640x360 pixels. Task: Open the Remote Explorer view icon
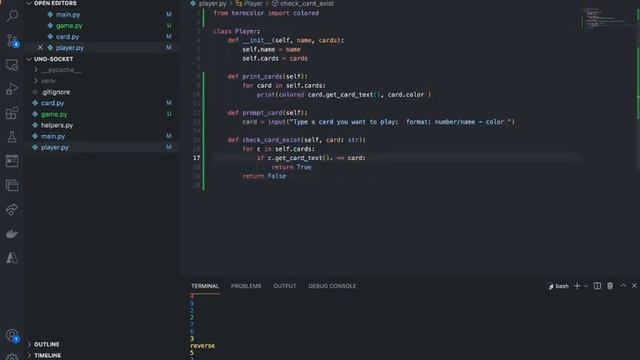click(12, 65)
